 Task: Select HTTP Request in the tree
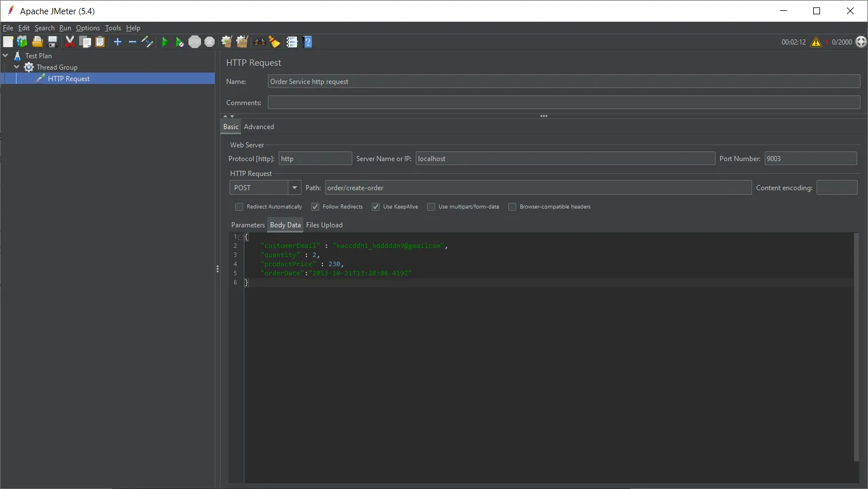coord(69,79)
